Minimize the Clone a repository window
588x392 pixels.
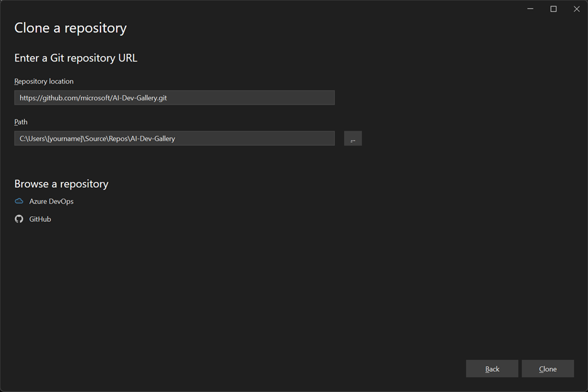point(530,9)
